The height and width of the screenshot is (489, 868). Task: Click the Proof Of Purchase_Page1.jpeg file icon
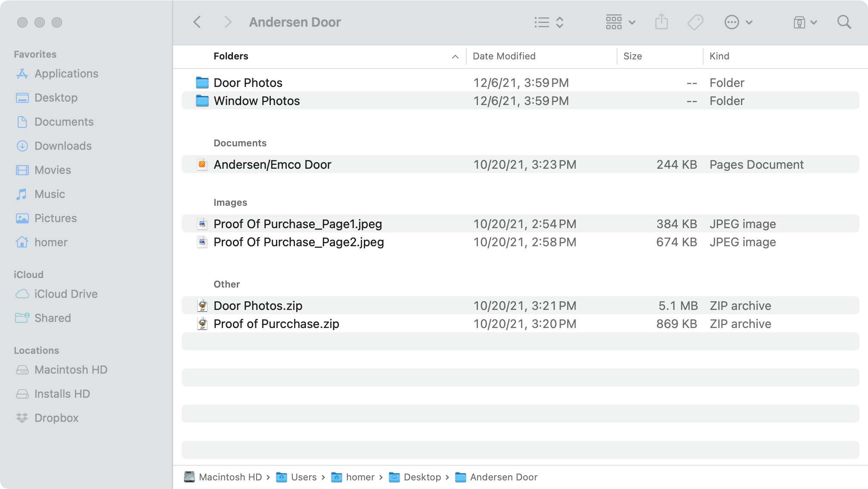pos(202,223)
